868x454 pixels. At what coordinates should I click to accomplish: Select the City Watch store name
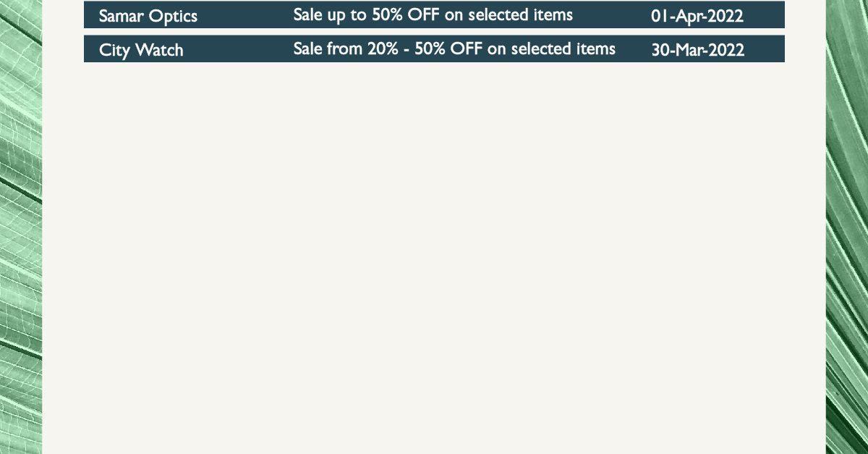(141, 50)
